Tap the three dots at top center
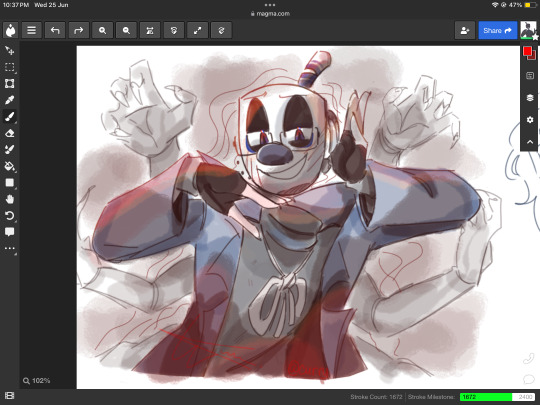 pos(270,5)
